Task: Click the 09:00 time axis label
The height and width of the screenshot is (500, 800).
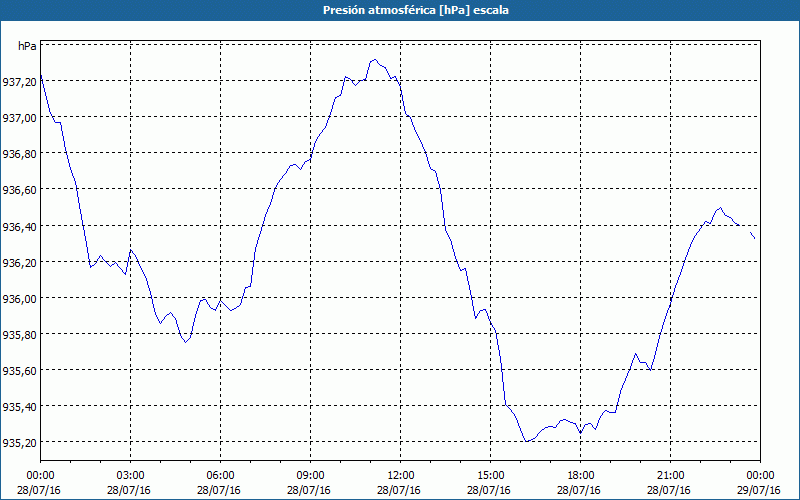Action: [x=311, y=476]
